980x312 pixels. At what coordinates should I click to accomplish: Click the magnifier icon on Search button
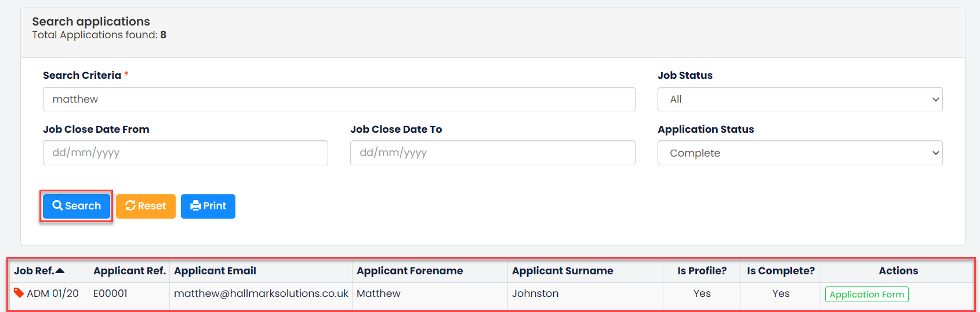tap(57, 205)
